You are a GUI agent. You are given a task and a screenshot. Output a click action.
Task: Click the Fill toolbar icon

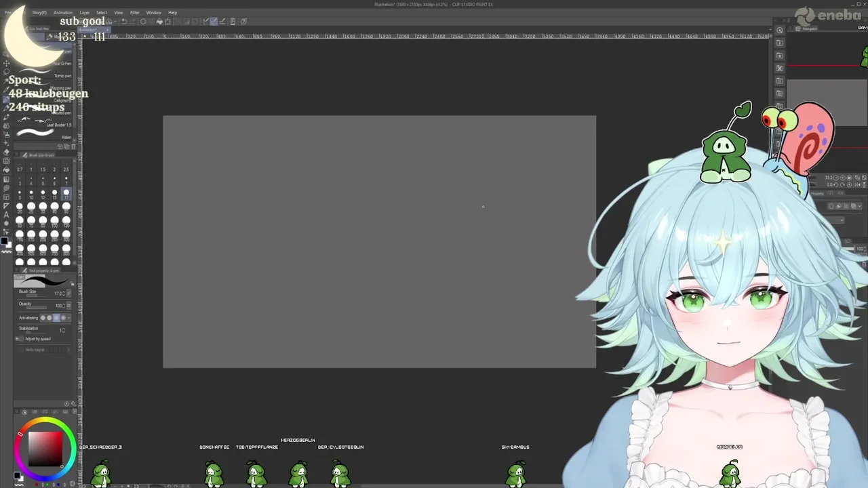pos(159,21)
